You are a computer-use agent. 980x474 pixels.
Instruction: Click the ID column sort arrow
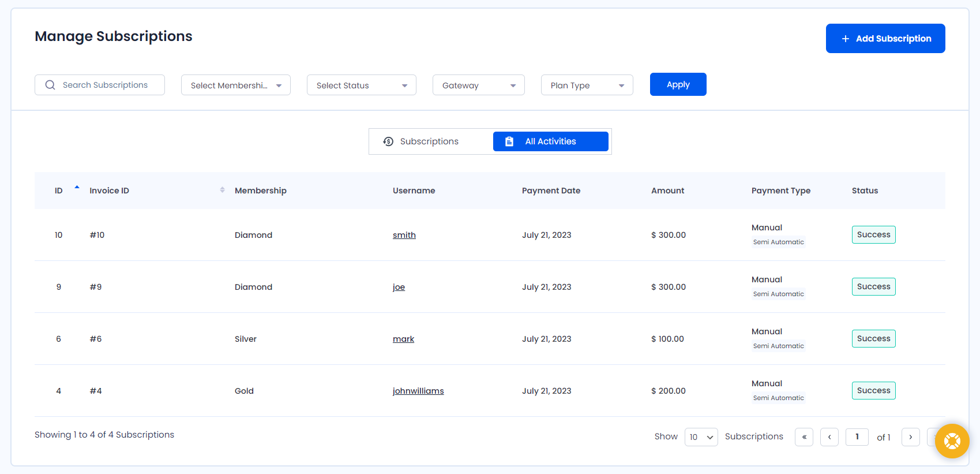coord(77,188)
